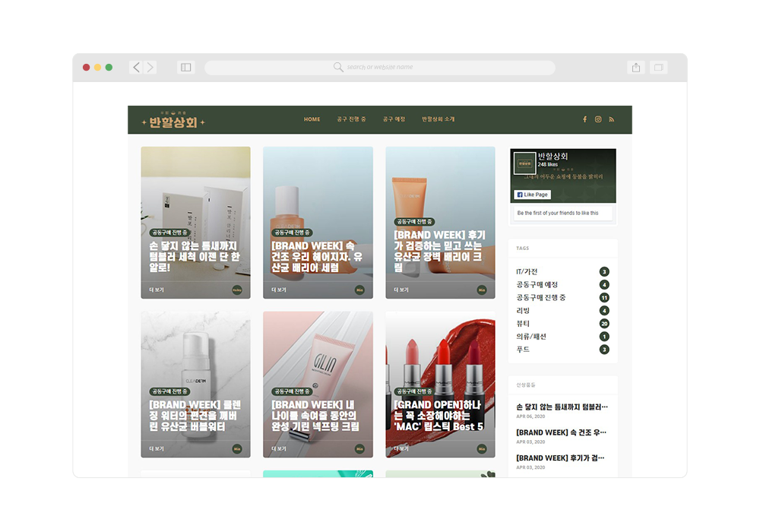Open recent post [BRAND WEEK] 속 건조 우…
Image resolution: width=760 pixels, height=532 pixels.
561,432
